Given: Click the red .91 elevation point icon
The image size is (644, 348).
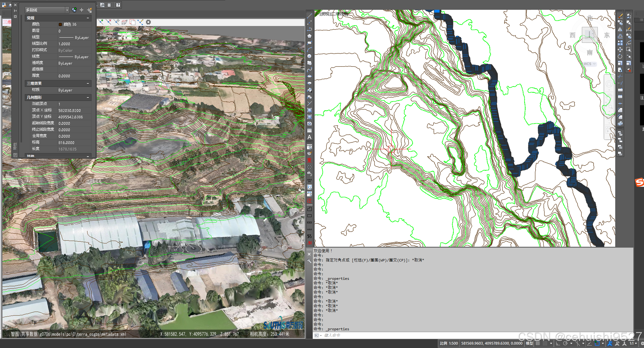Looking at the screenshot, I should pos(309,243).
